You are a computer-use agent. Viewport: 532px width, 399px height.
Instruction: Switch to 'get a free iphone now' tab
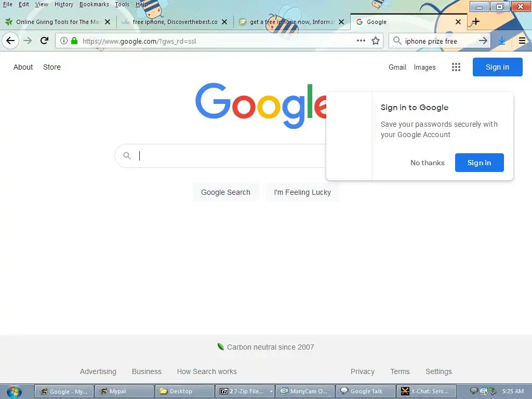pos(291,22)
